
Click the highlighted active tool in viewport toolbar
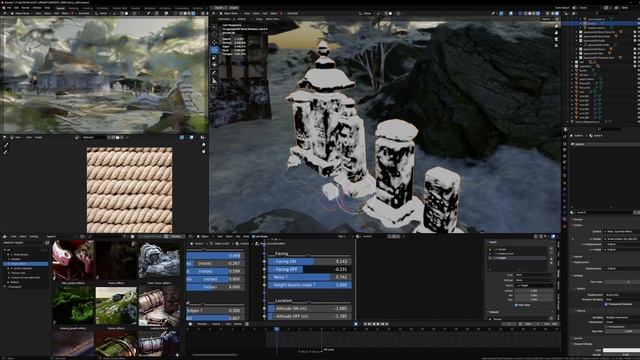pyautogui.click(x=215, y=50)
